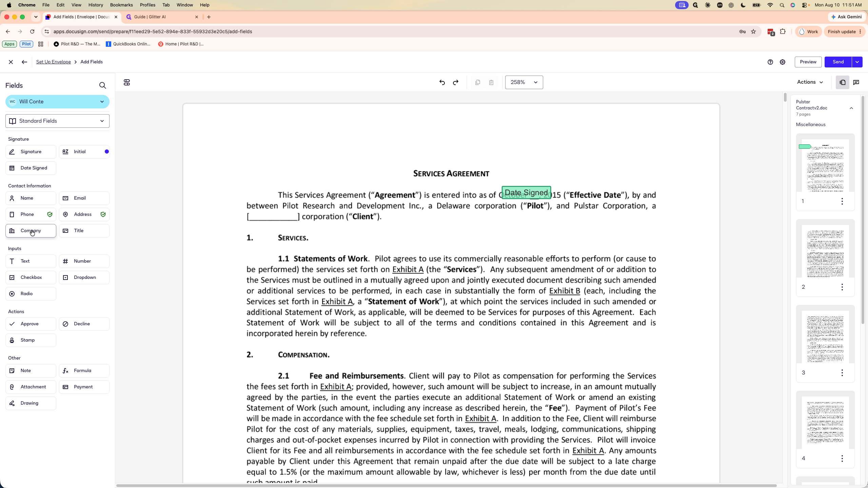Bookmark page with the star icon
Viewport: 868px width, 488px height.
pos(753,32)
